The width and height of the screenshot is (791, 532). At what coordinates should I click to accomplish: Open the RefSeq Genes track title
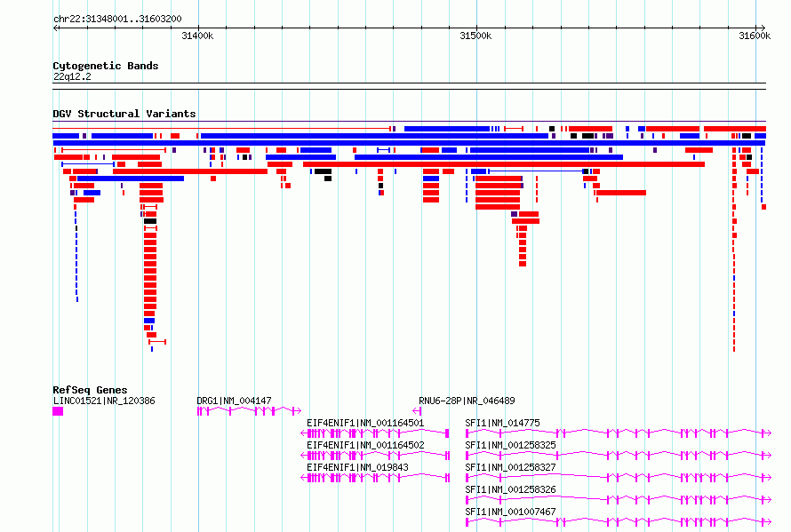pyautogui.click(x=90, y=390)
